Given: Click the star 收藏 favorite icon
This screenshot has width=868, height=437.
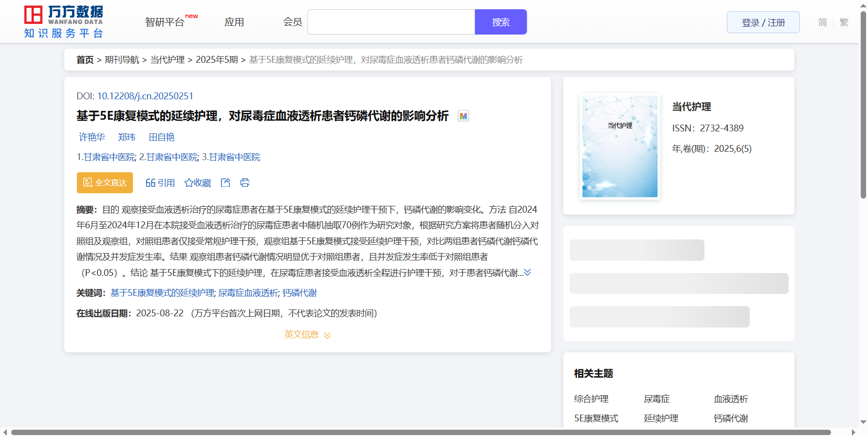Looking at the screenshot, I should [x=189, y=183].
